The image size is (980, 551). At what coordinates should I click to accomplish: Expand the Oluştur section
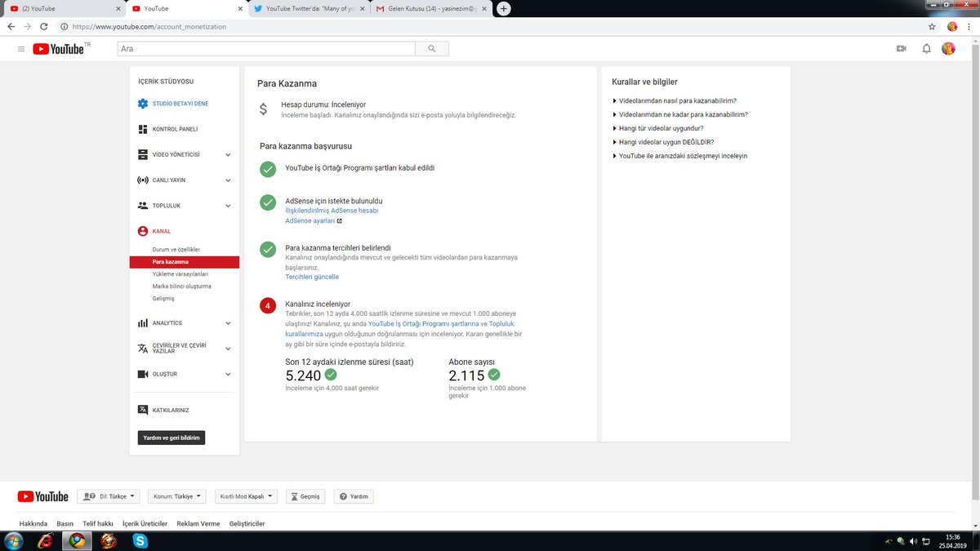click(228, 374)
